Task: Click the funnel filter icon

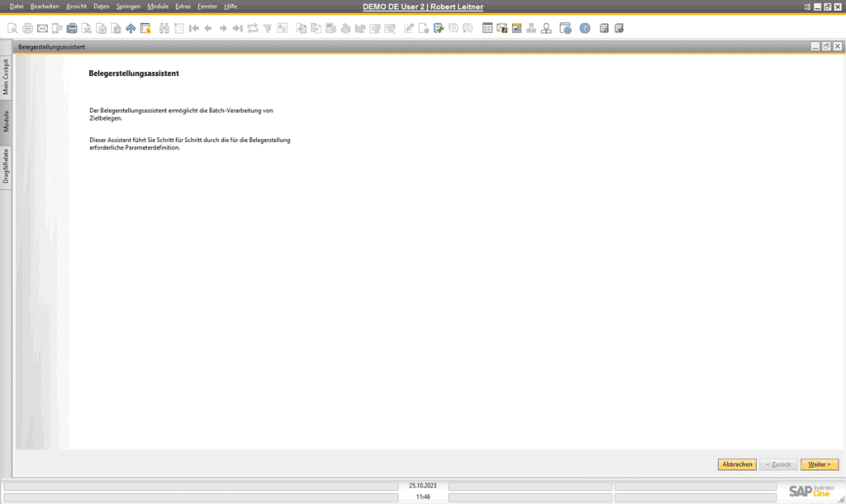Action: coord(267,29)
